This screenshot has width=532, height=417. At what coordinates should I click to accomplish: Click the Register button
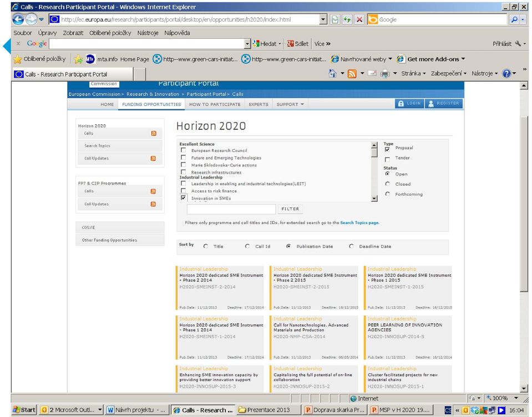(443, 103)
